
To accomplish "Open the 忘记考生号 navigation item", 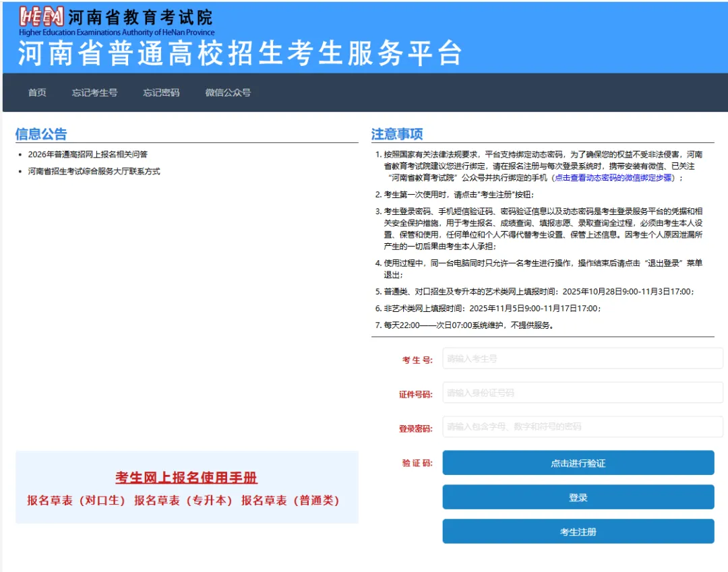I will (95, 92).
